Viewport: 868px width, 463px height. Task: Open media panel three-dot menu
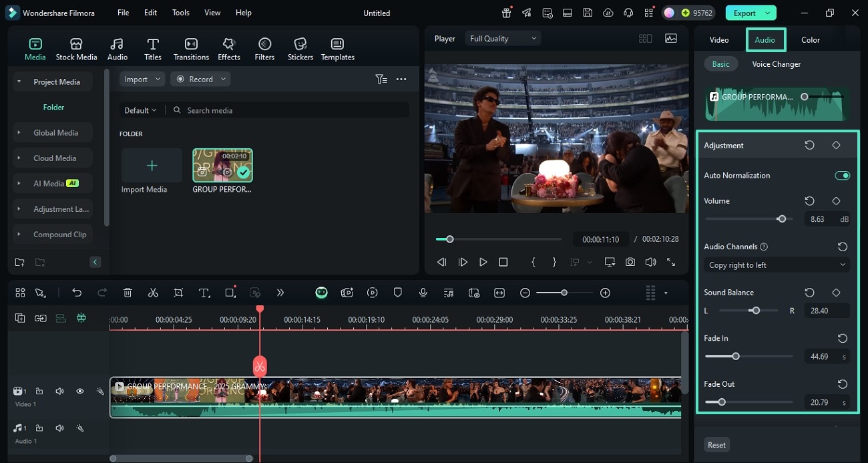(x=401, y=79)
